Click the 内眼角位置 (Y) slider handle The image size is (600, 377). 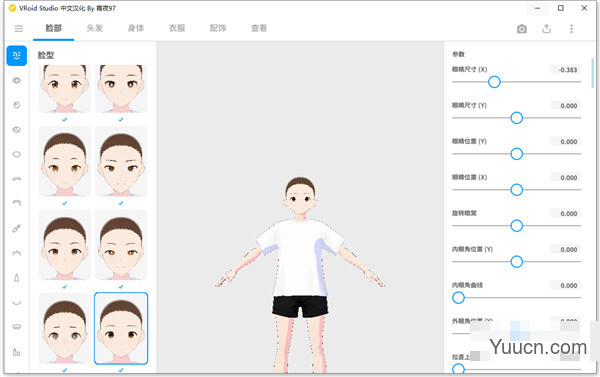pos(517,262)
